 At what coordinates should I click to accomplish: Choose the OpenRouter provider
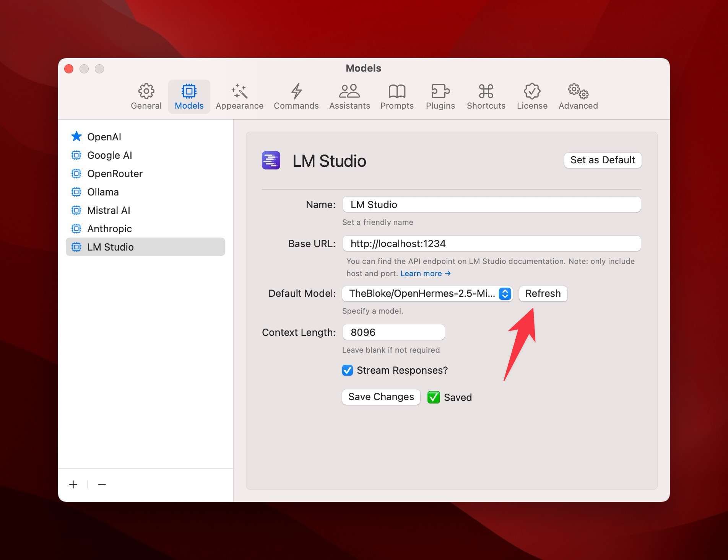tap(145, 173)
